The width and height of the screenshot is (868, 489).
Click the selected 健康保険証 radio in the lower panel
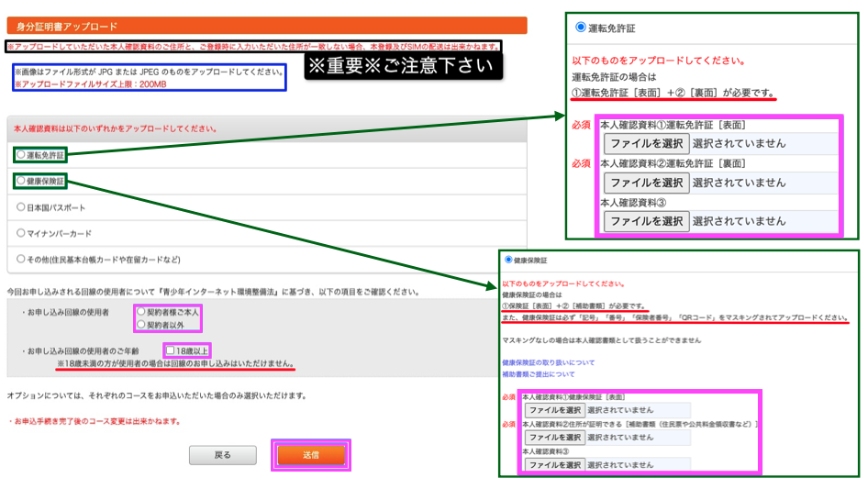(508, 259)
